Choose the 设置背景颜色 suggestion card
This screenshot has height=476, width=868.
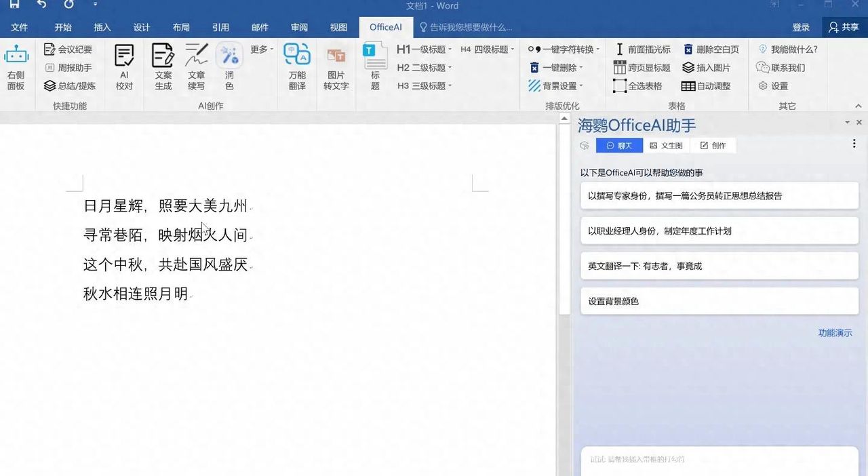719,302
